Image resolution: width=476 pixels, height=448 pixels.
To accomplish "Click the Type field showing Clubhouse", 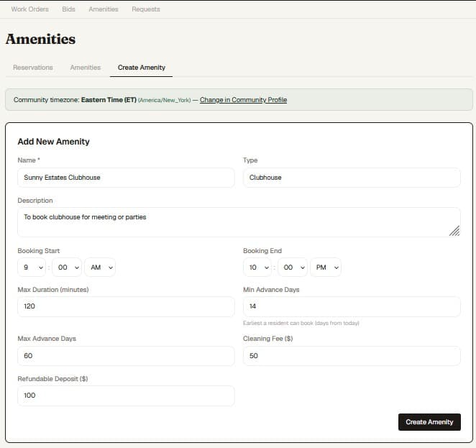I will (x=352, y=178).
